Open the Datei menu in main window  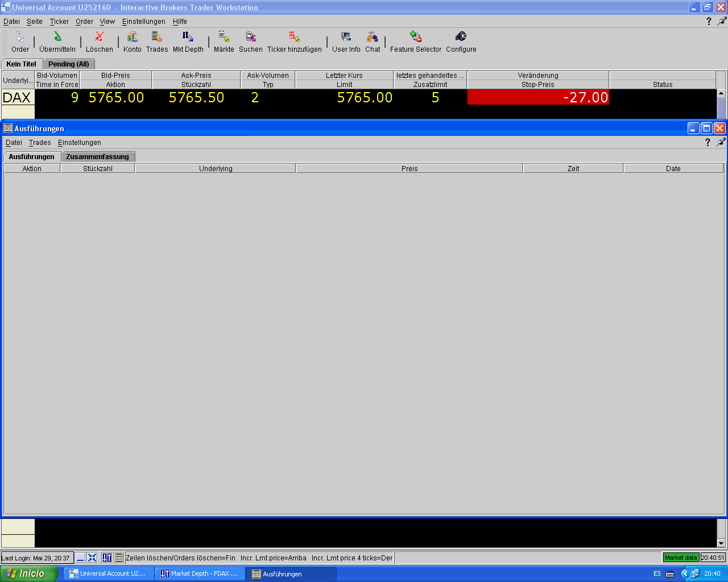tap(11, 21)
